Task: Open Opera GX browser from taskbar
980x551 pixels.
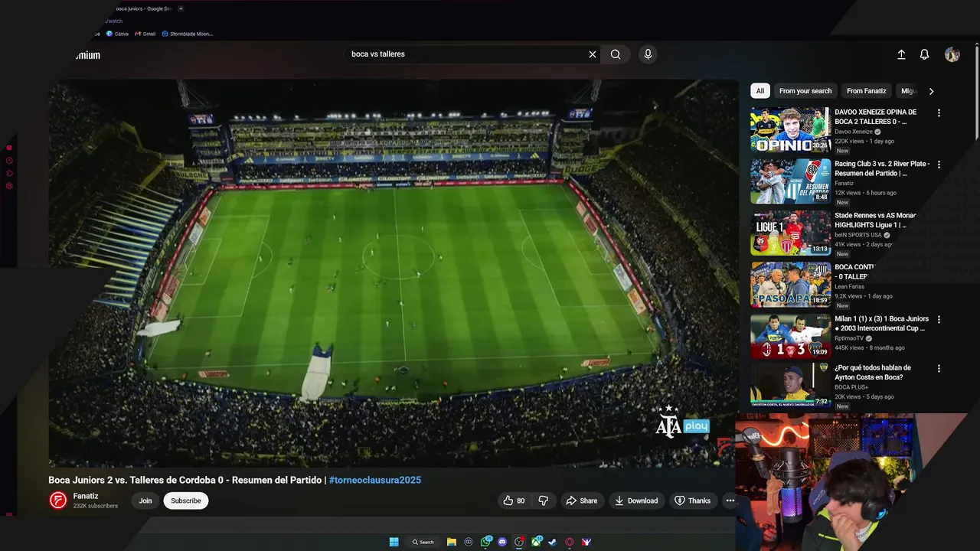Action: 570,542
